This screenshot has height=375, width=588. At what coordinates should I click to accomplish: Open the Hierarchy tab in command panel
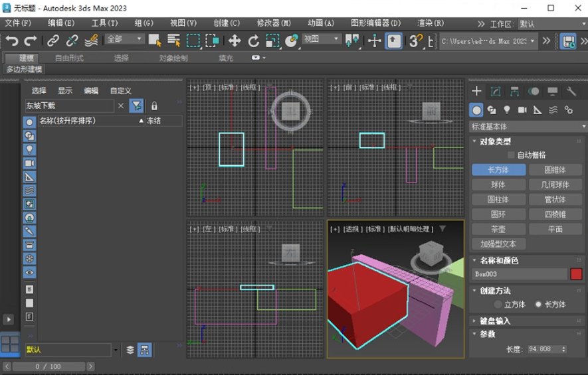[x=514, y=91]
